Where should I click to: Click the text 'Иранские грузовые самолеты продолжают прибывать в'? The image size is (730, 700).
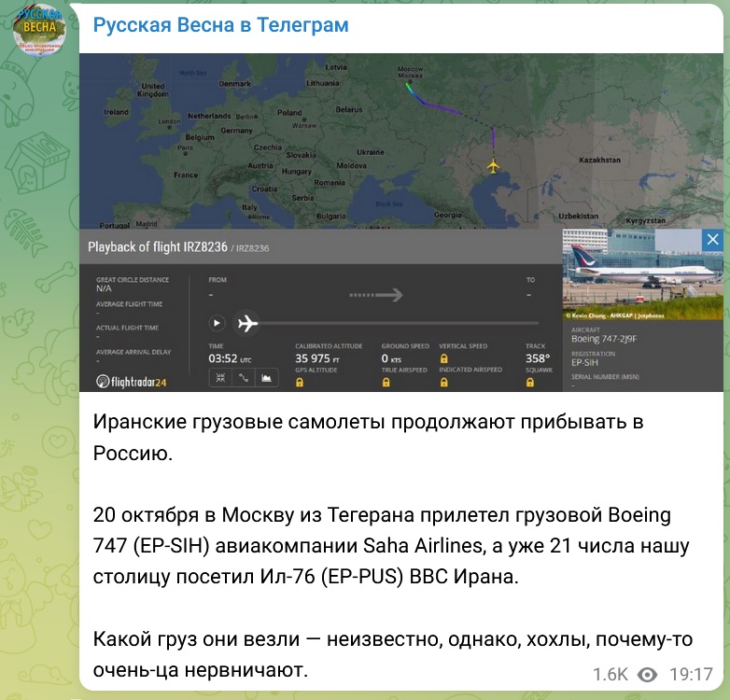point(368,422)
